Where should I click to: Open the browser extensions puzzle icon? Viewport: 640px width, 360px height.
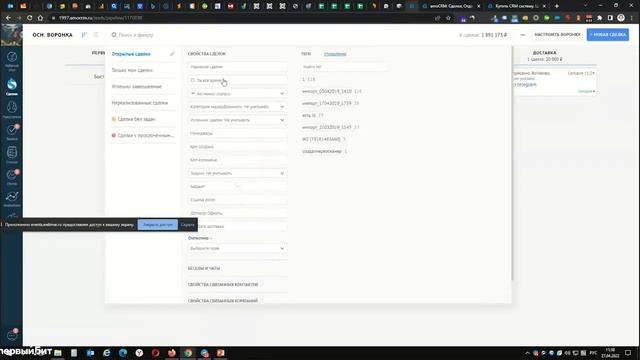tap(600, 18)
